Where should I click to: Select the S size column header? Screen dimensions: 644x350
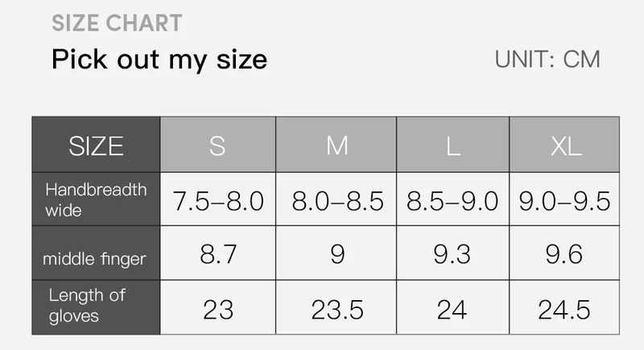(x=217, y=146)
